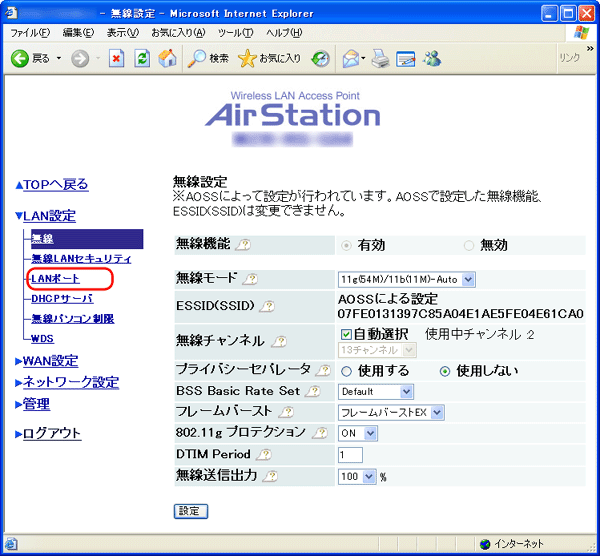Open help icon beside ESSID(SSID)

tap(267, 306)
